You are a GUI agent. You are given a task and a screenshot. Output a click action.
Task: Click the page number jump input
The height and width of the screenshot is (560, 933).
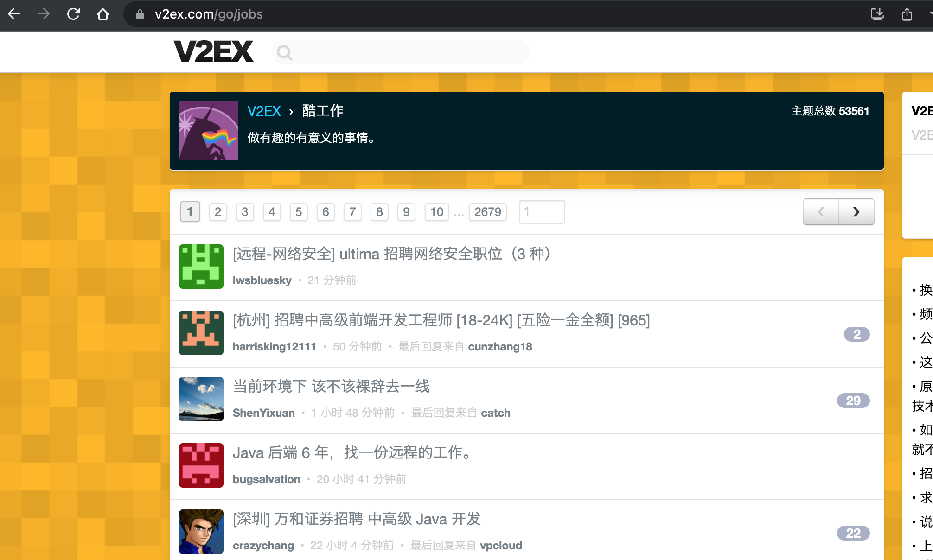point(542,212)
